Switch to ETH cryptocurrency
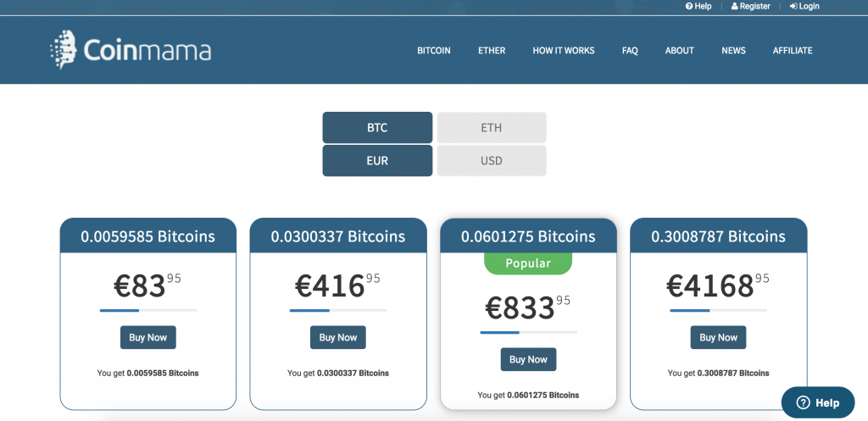Image resolution: width=868 pixels, height=421 pixels. coord(492,128)
